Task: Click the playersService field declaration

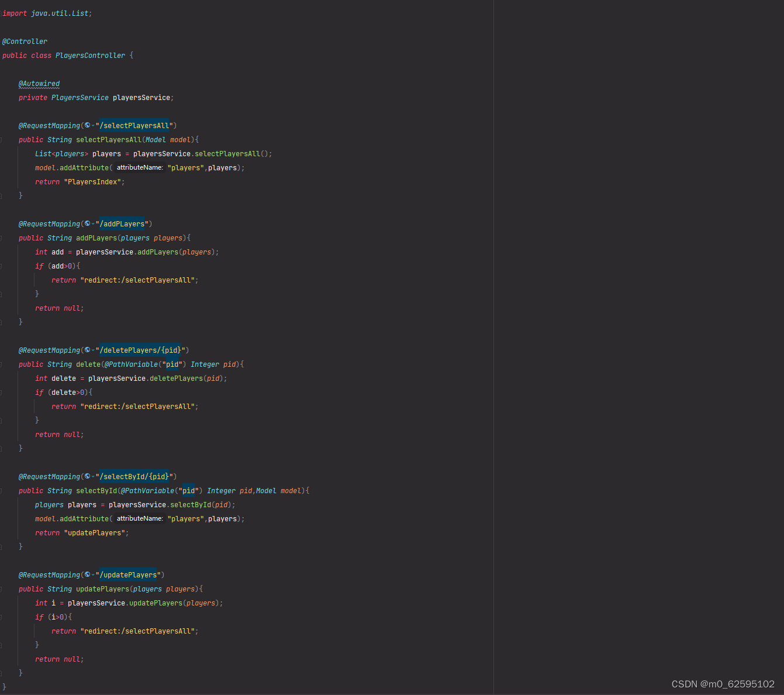Action: click(141, 97)
